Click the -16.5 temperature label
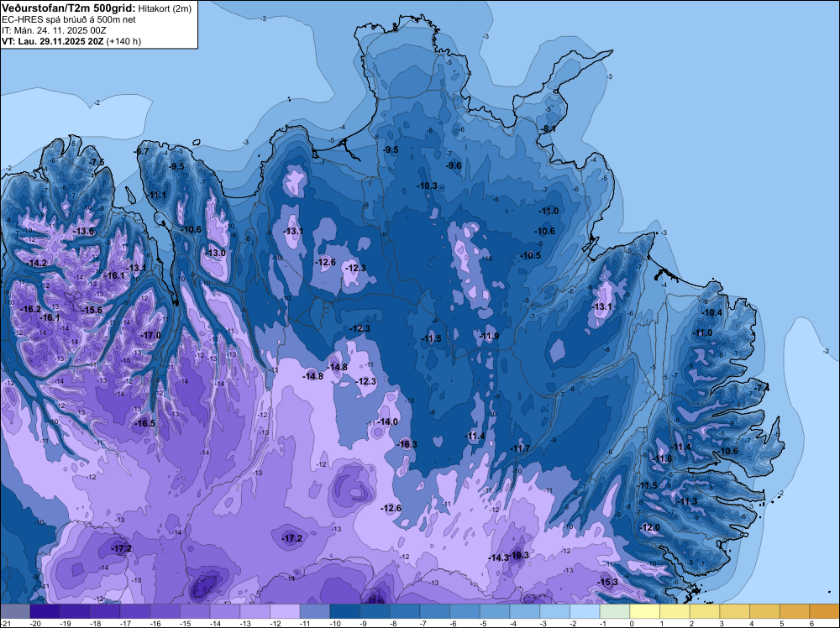 pos(144,423)
